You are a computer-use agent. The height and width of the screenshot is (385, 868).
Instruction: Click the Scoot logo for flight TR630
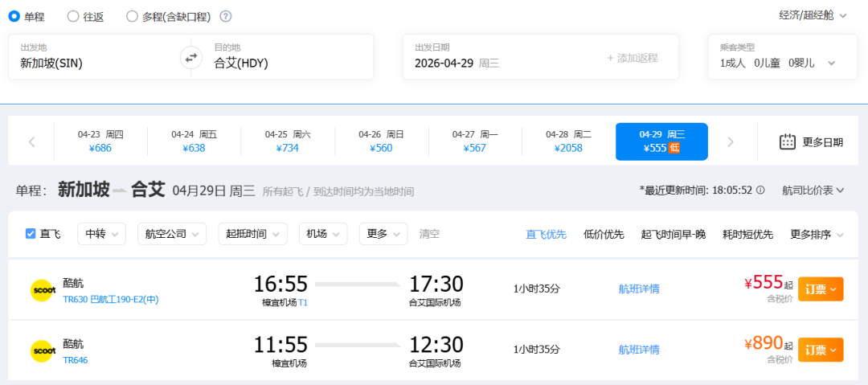tap(42, 289)
